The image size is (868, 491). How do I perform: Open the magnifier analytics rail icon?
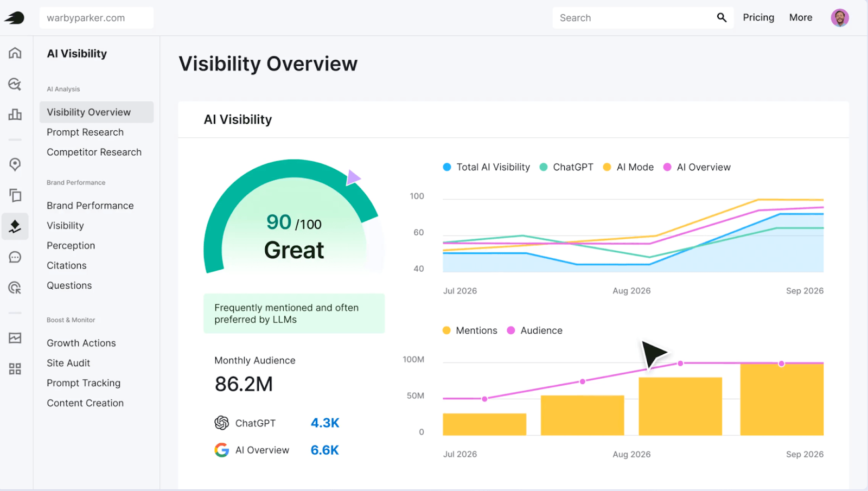(x=15, y=84)
